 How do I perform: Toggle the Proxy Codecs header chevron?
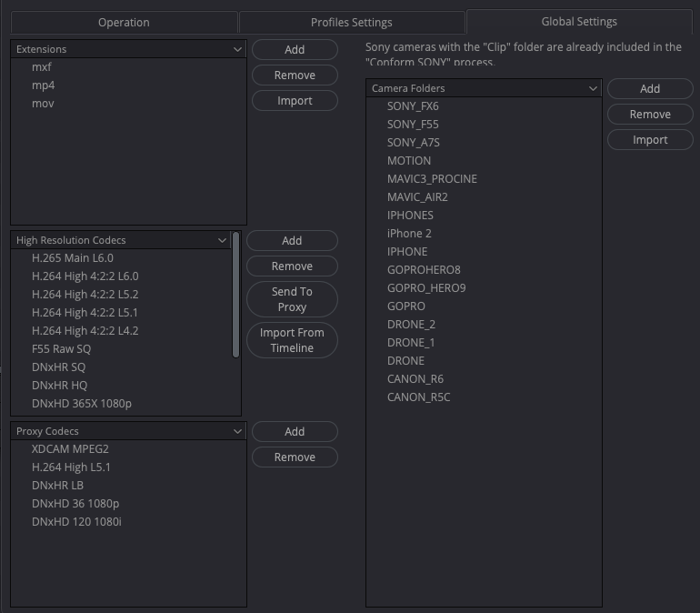237,431
